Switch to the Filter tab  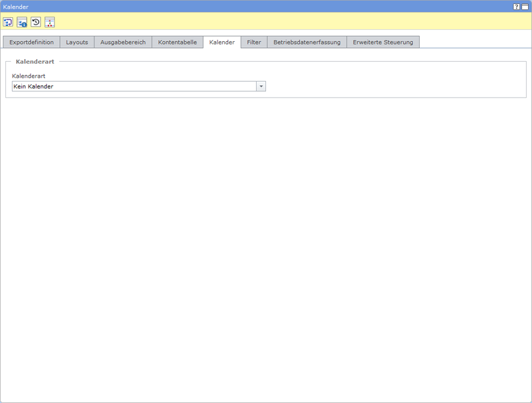tap(254, 42)
